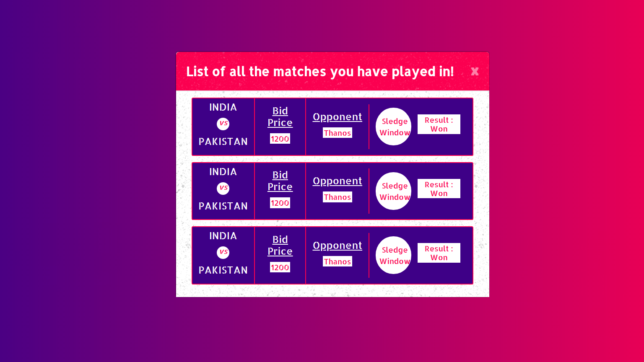
Task: Click third match Result: Won box
Action: pos(439,253)
